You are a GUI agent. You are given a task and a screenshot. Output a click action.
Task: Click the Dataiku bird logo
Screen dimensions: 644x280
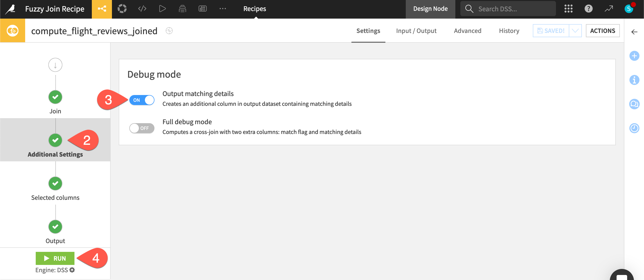click(x=11, y=9)
